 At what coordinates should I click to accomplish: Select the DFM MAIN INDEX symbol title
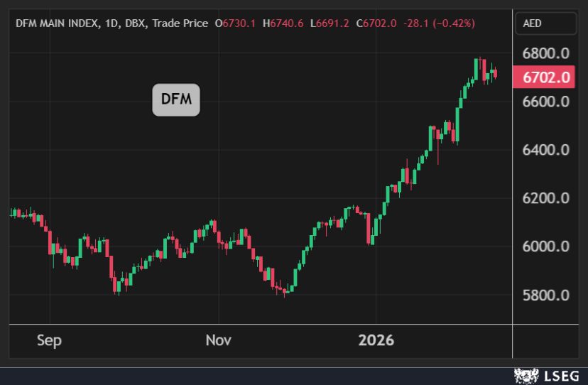click(x=55, y=23)
